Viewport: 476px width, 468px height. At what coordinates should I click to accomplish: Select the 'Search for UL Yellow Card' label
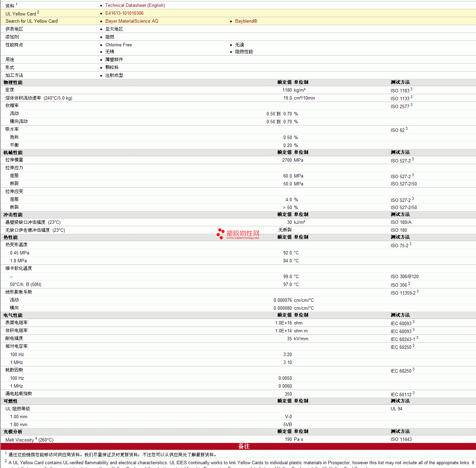point(32,21)
